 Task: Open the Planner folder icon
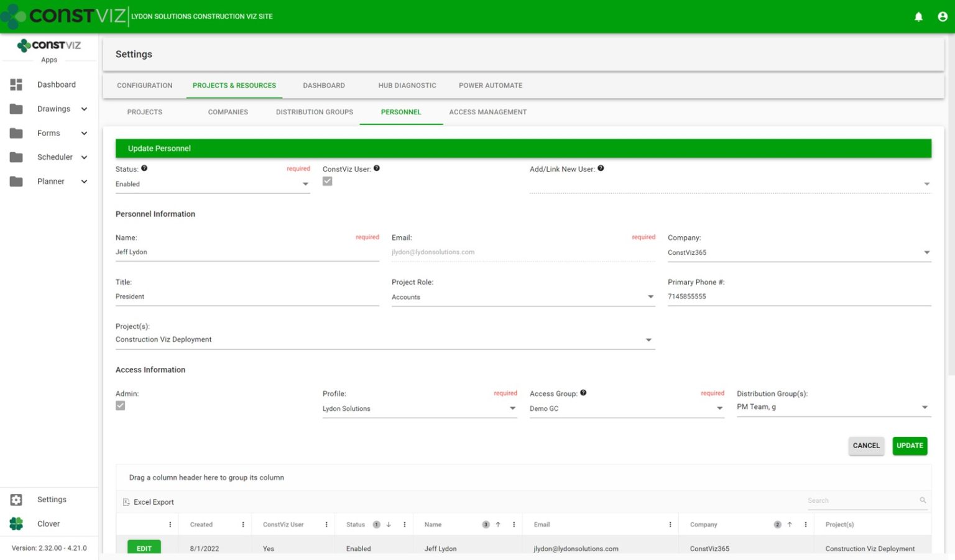pyautogui.click(x=16, y=181)
